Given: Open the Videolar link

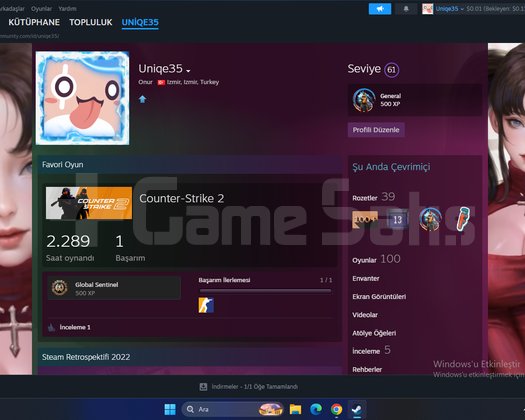Looking at the screenshot, I should (x=365, y=315).
